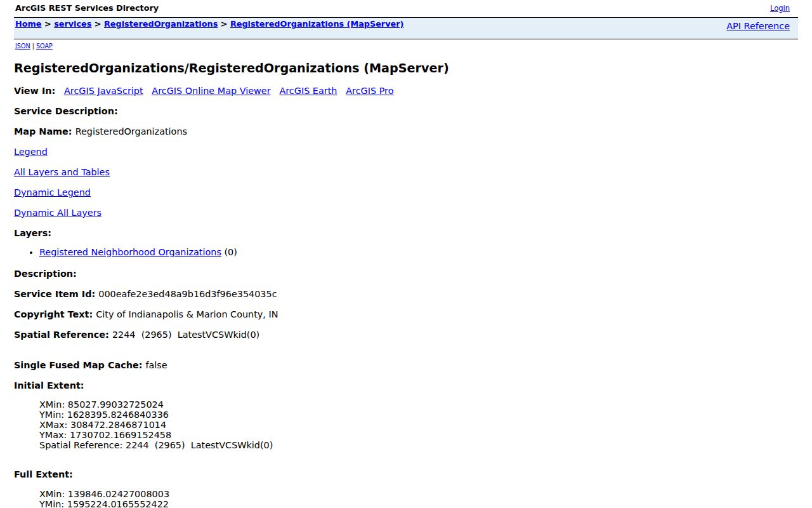812x508 pixels.
Task: Click the Initial Extent YMin value 1628395.8246840336
Action: coord(118,415)
